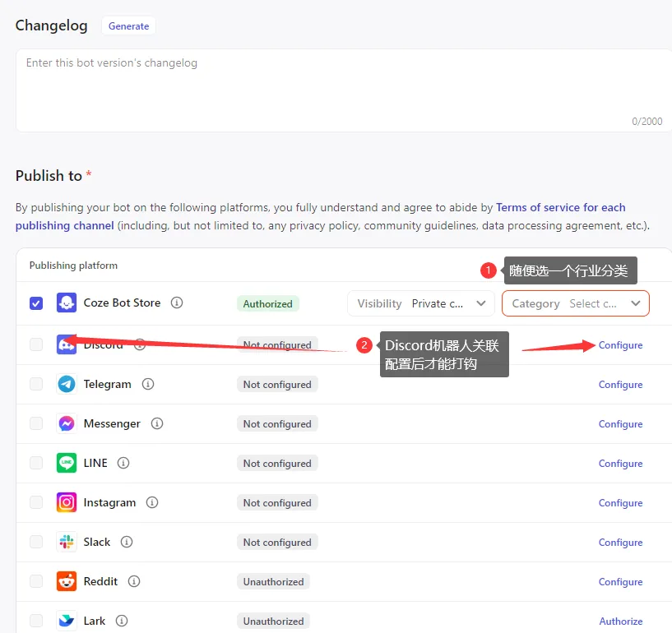
Task: Click Configure in the Telegram row
Action: coord(620,385)
